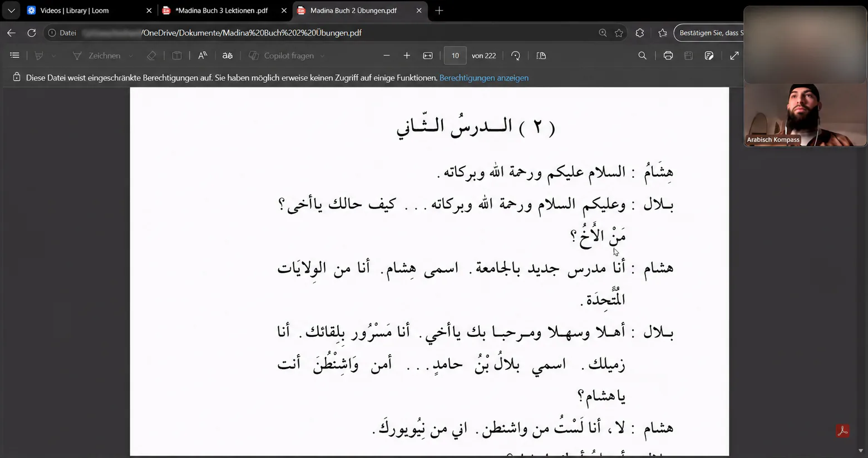Click the add text box icon

point(177,56)
